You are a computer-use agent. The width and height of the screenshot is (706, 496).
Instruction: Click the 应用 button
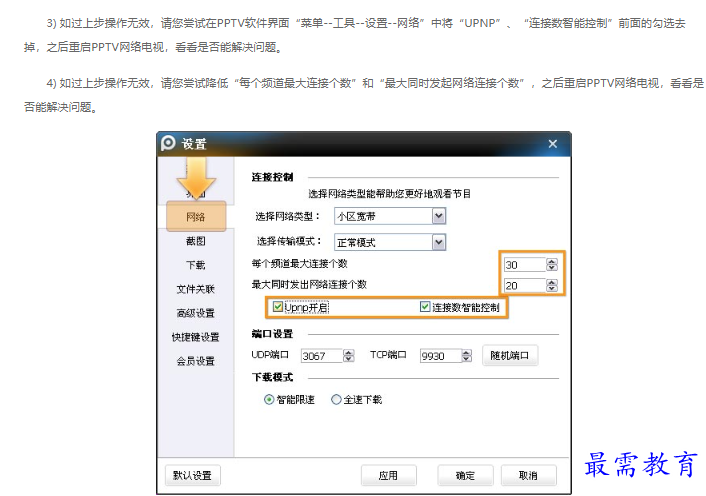pyautogui.click(x=389, y=475)
